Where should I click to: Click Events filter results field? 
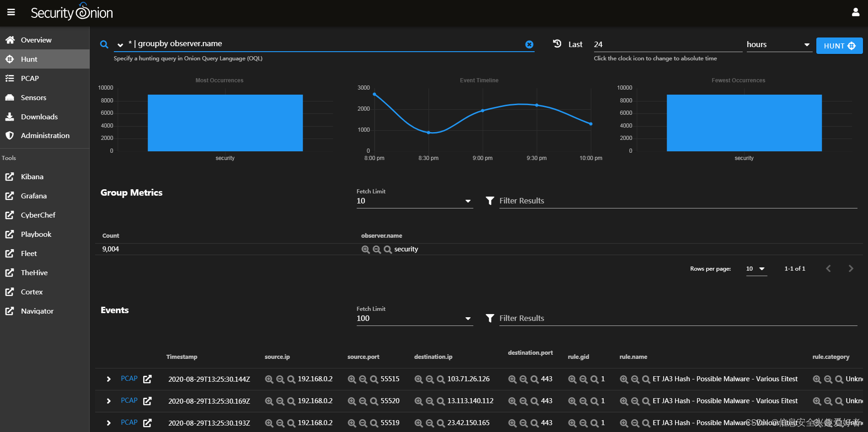point(678,318)
